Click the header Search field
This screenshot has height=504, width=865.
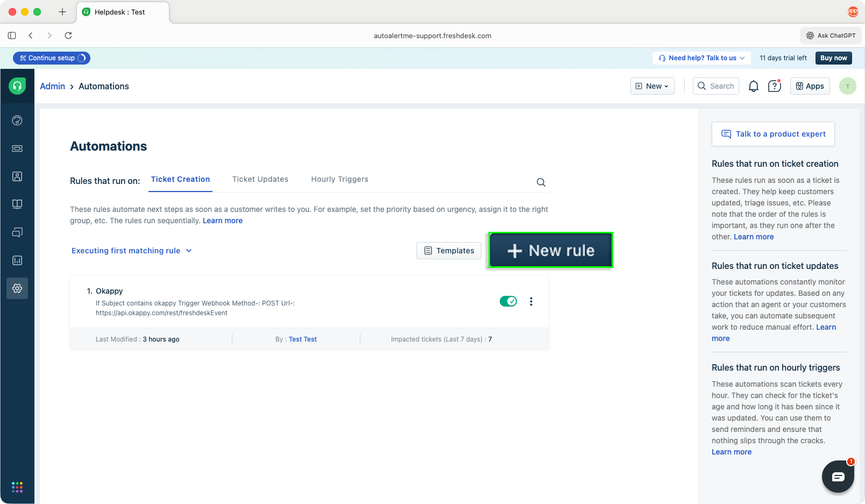(x=716, y=86)
